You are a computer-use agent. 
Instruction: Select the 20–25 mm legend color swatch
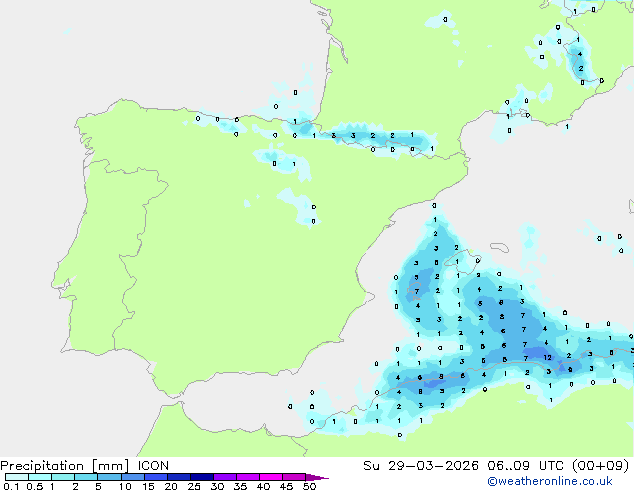pyautogui.click(x=179, y=477)
